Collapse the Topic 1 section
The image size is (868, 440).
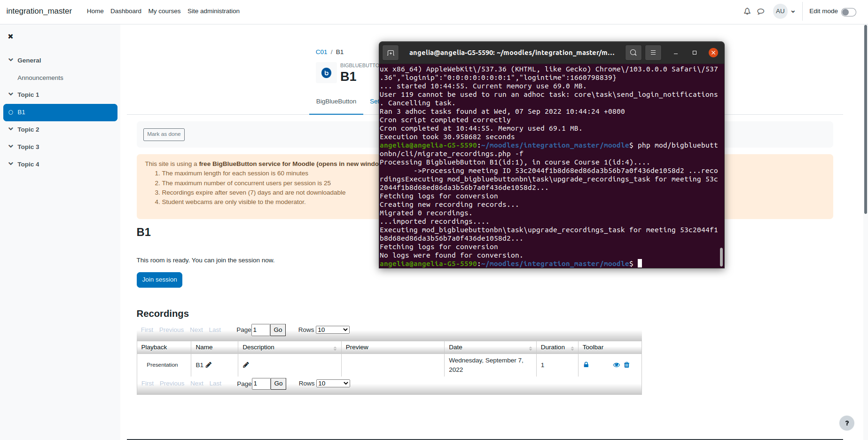11,94
